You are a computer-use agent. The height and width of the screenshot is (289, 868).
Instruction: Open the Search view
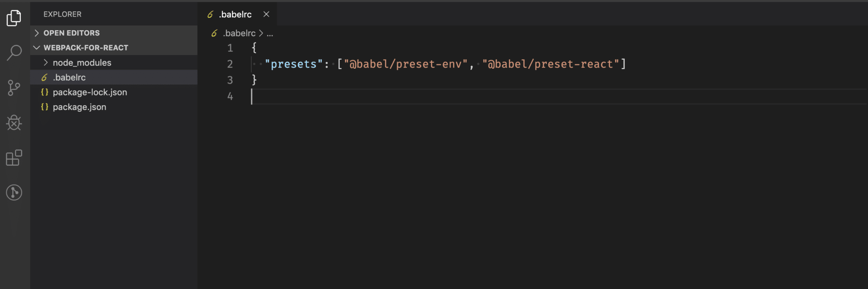pyautogui.click(x=15, y=53)
